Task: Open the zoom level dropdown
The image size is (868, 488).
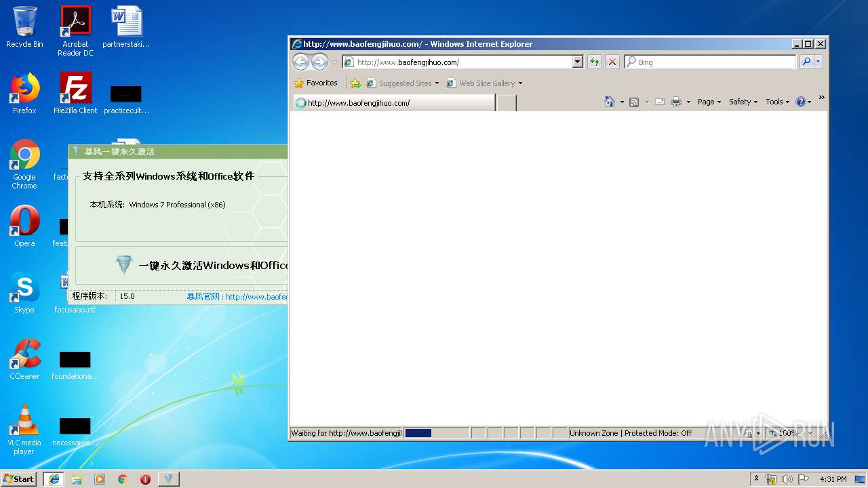Action: [810, 433]
